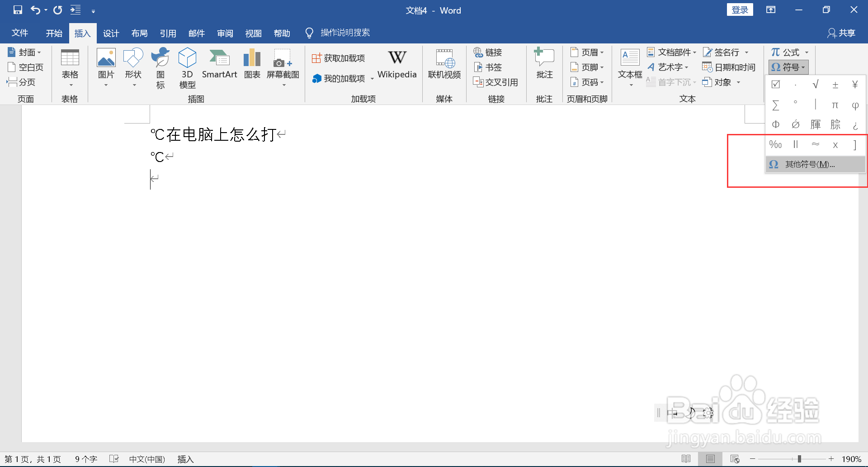Open the proofing errors status icon
The image size is (868, 467).
click(114, 459)
